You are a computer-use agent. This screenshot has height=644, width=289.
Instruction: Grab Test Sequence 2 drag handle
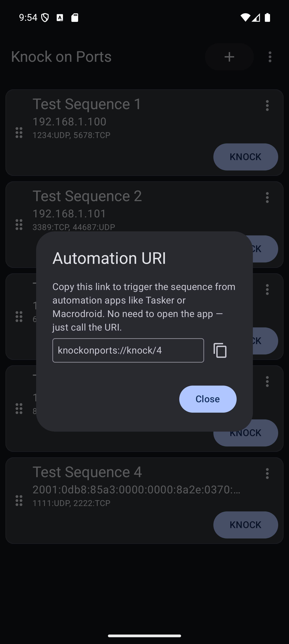[19, 225]
